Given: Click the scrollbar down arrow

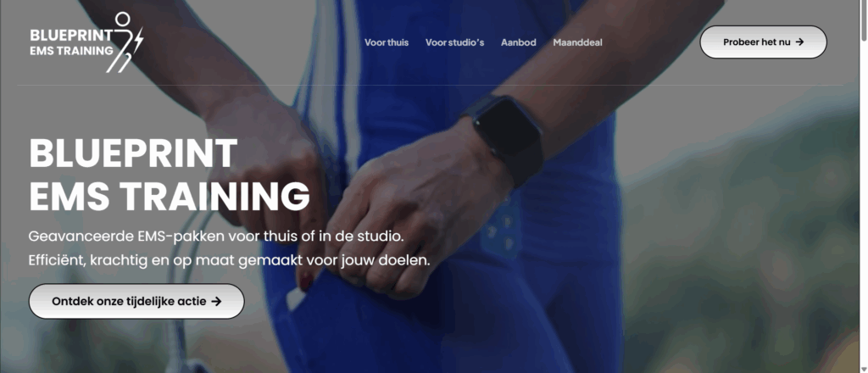Looking at the screenshot, I should (x=864, y=369).
